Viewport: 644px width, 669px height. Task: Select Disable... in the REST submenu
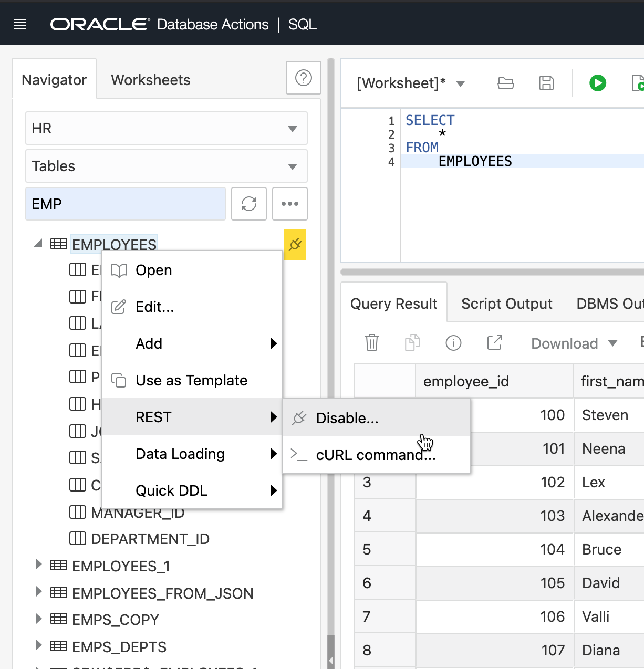click(x=376, y=418)
